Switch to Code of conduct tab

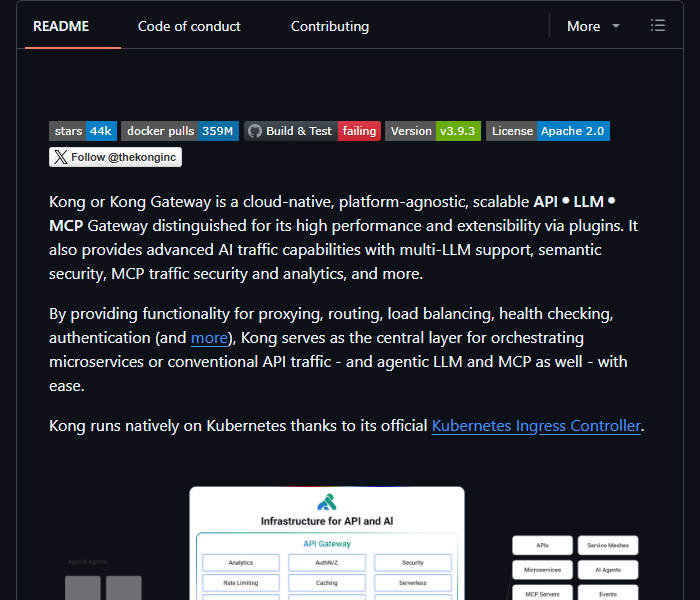[189, 26]
